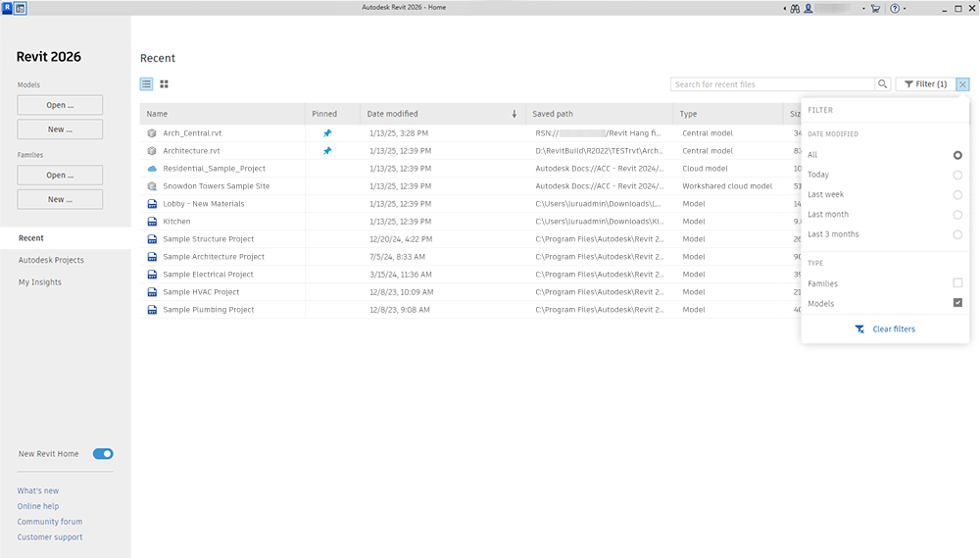Click New under Families
The image size is (980, 558).
(60, 199)
